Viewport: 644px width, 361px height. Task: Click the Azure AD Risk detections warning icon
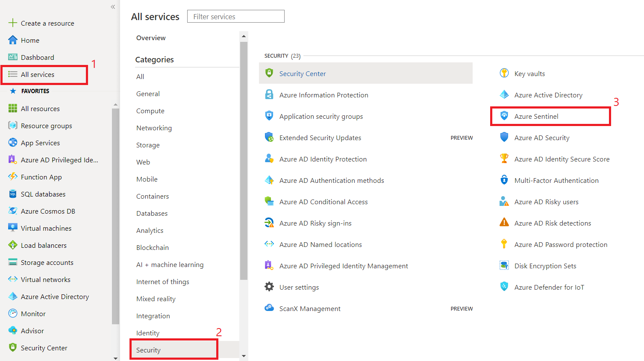pos(504,223)
